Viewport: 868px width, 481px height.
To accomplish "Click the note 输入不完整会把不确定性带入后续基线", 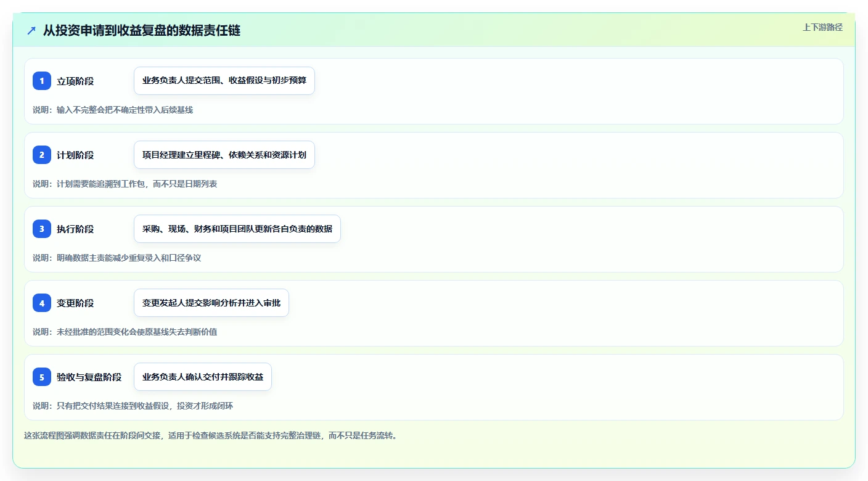I will coord(125,110).
